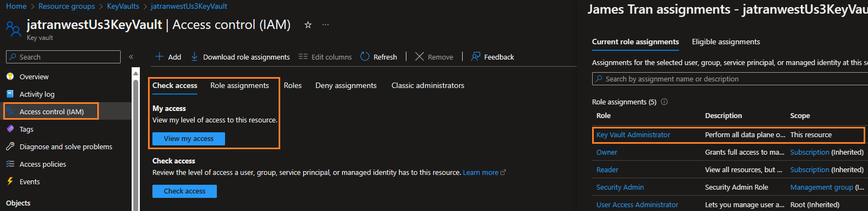Screen dimensions: 868x211
Task: Click the Management group scope link
Action: 822,187
